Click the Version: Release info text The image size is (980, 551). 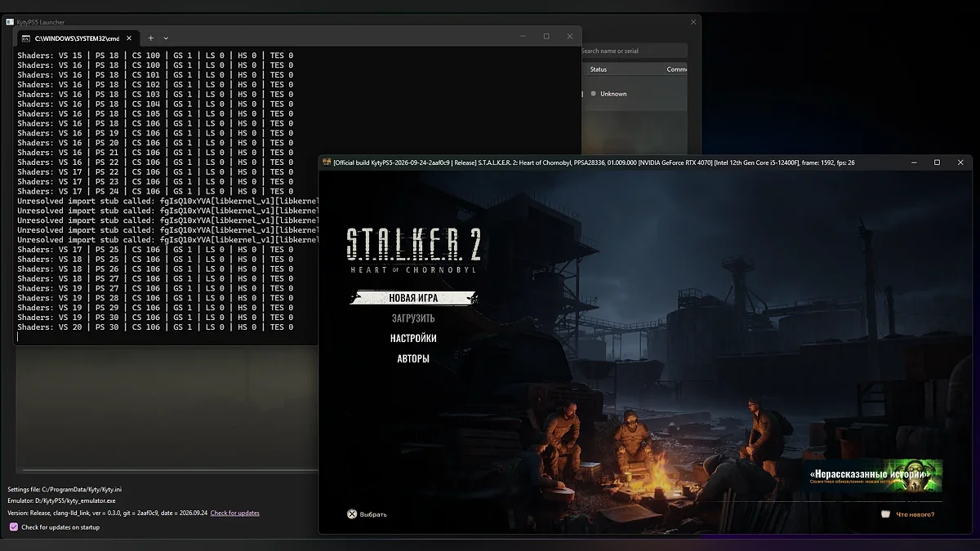(107, 513)
